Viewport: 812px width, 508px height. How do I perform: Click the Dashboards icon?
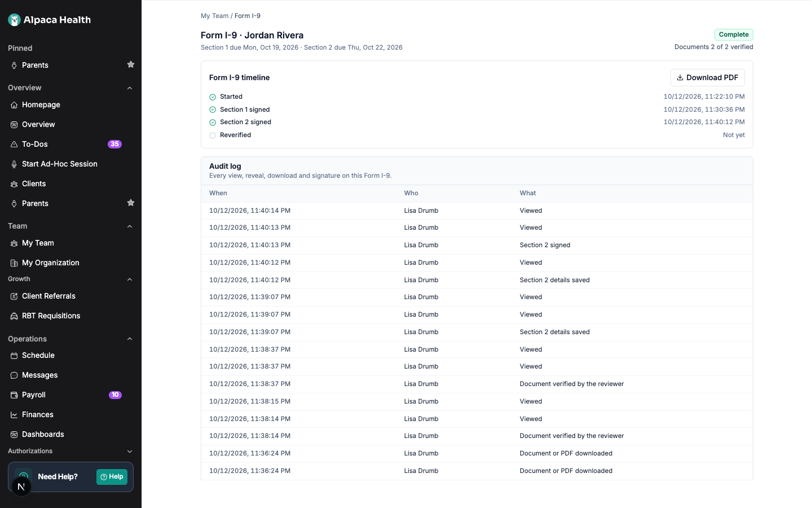click(x=14, y=435)
